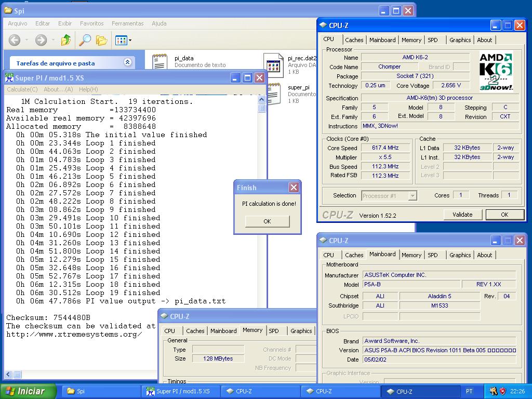This screenshot has height=399, width=532.
Task: Open the Ajuda menu in Spi window
Action: click(x=159, y=23)
